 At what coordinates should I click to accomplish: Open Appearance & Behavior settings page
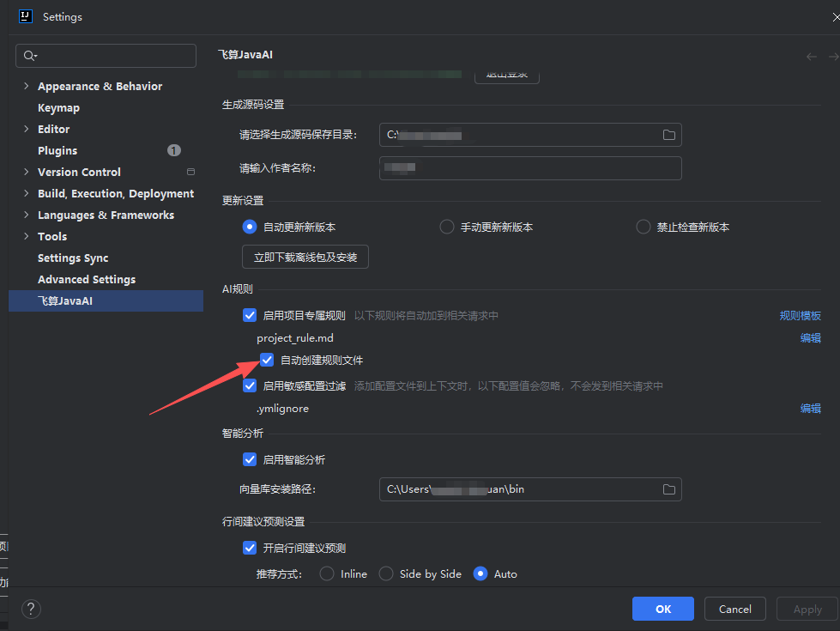click(x=100, y=87)
